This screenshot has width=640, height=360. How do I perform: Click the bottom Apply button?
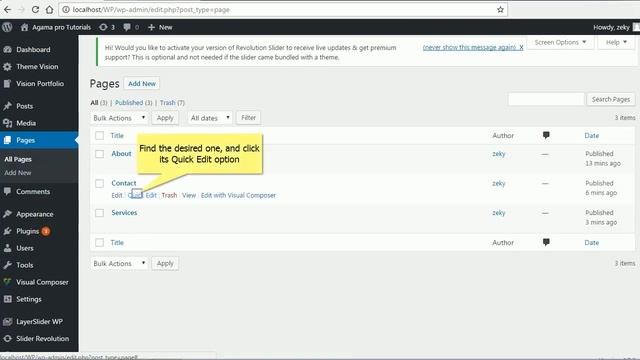165,264
